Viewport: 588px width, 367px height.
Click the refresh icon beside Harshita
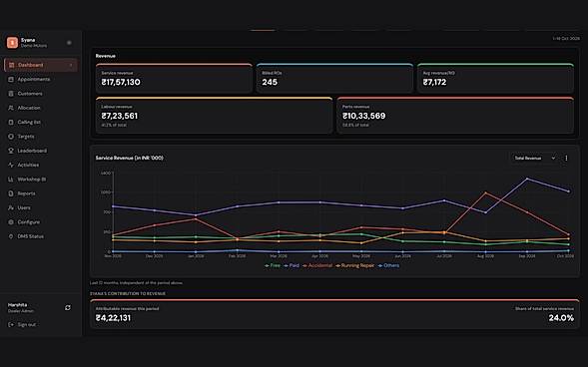pyautogui.click(x=68, y=307)
